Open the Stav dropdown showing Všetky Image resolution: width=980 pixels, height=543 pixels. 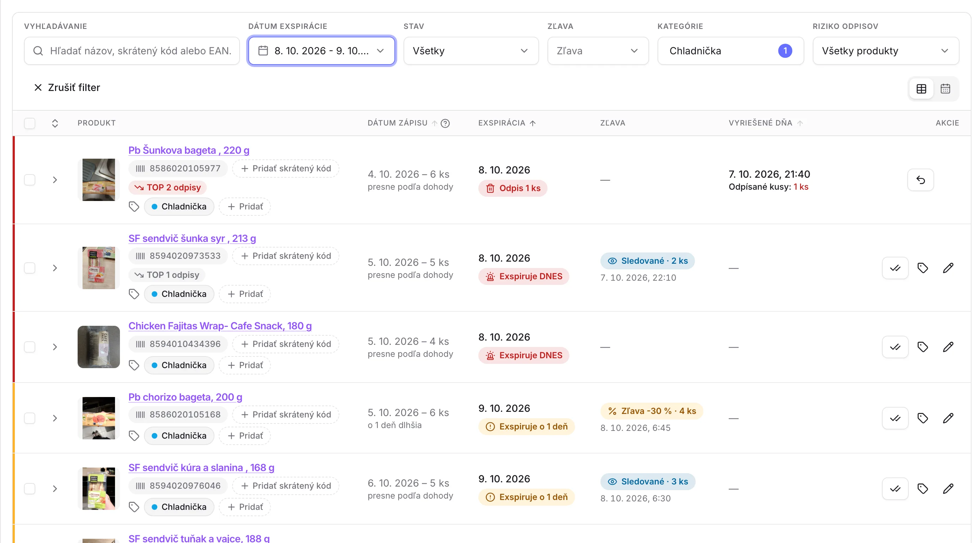[x=471, y=50]
